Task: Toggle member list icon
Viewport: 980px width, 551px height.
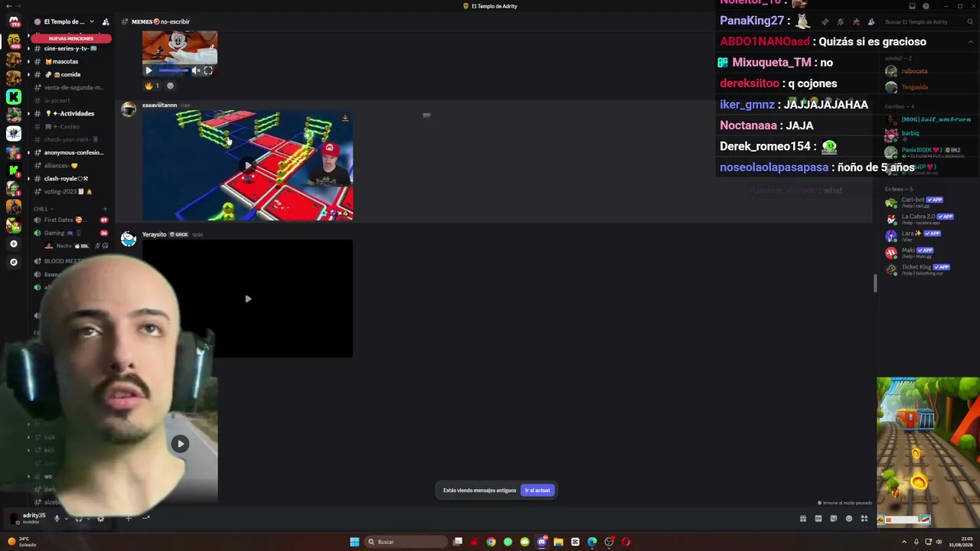Action: 871,22
